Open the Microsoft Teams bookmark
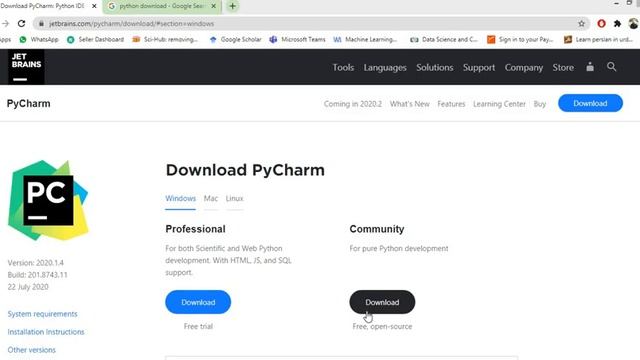Screen dimensions: 640x360 (x=298, y=39)
